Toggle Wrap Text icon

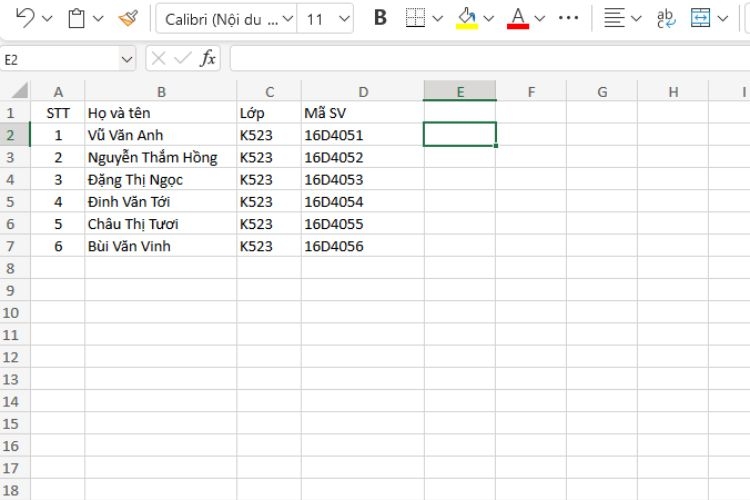coord(666,19)
